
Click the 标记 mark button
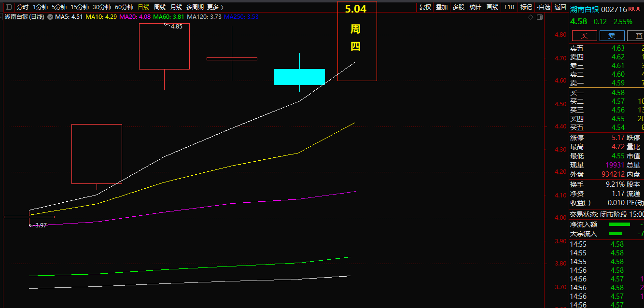coord(526,7)
